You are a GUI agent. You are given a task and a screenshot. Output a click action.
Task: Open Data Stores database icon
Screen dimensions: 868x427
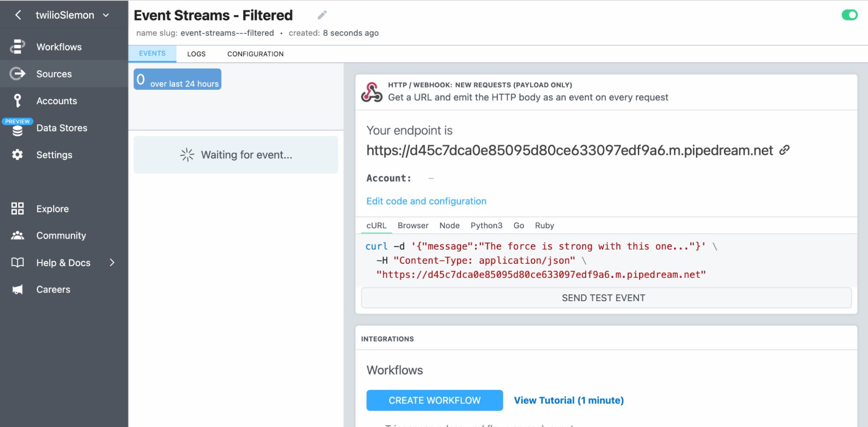[x=17, y=131]
